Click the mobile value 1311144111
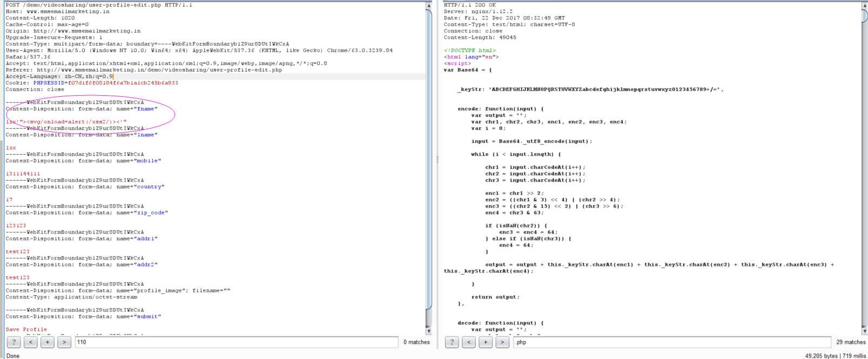 23,174
